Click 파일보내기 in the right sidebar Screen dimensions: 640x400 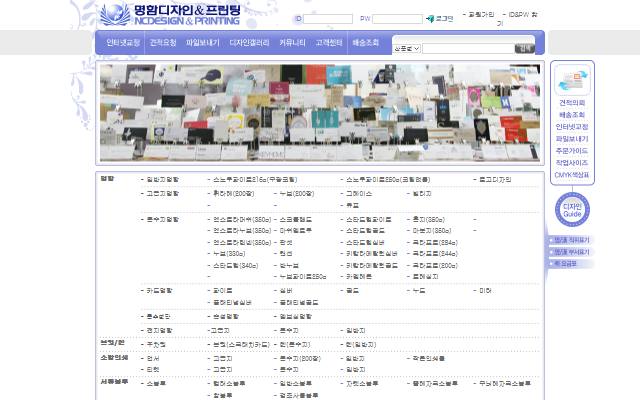(x=572, y=139)
